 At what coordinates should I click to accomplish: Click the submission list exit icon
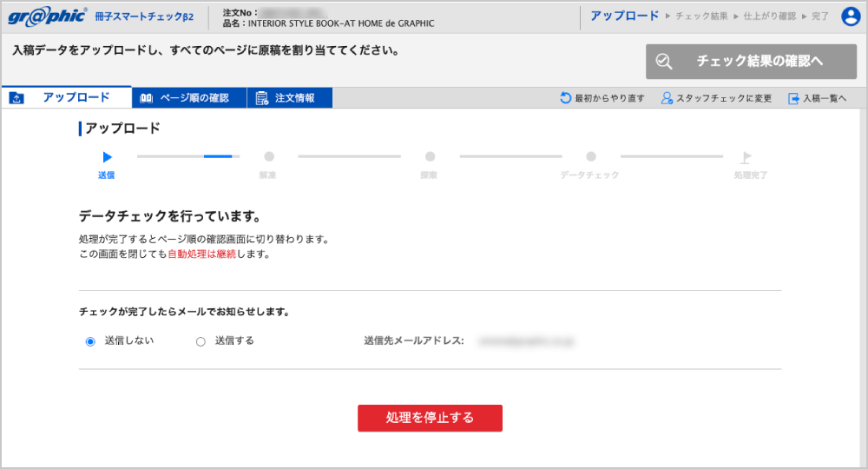pos(793,98)
